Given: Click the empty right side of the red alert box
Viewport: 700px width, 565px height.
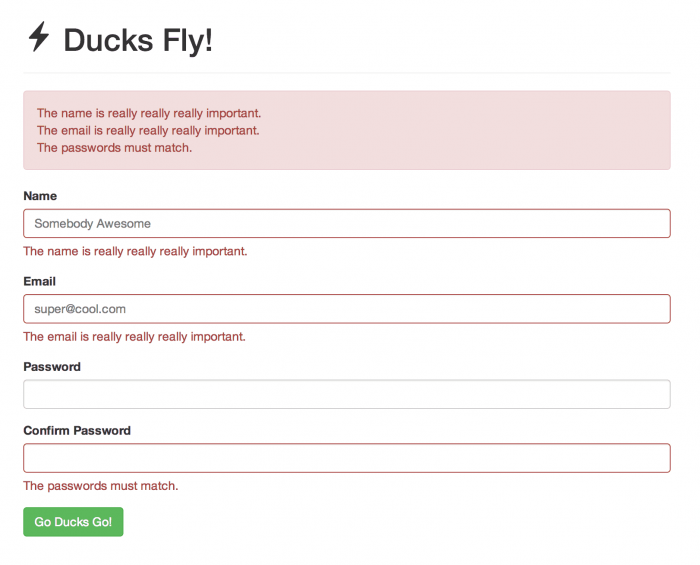Looking at the screenshot, I should (500, 130).
